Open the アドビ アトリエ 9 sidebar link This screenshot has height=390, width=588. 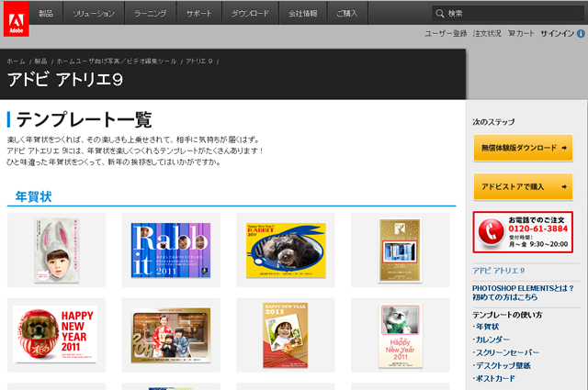tap(498, 271)
